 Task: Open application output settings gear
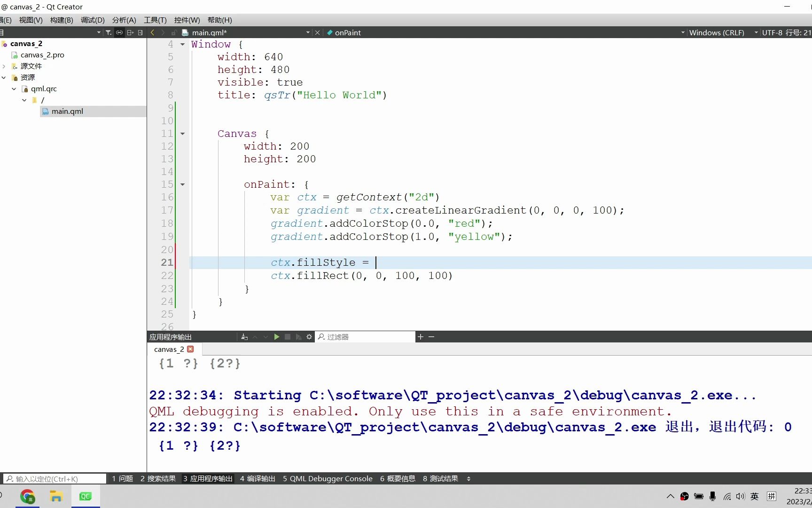[309, 337]
